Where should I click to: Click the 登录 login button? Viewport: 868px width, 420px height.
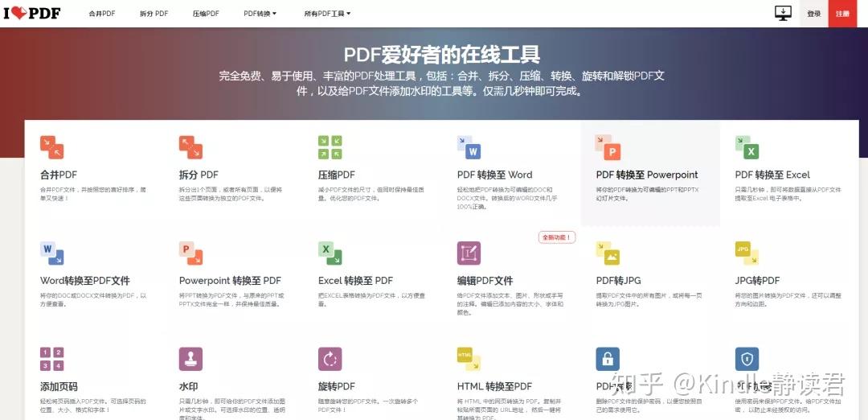coord(813,14)
